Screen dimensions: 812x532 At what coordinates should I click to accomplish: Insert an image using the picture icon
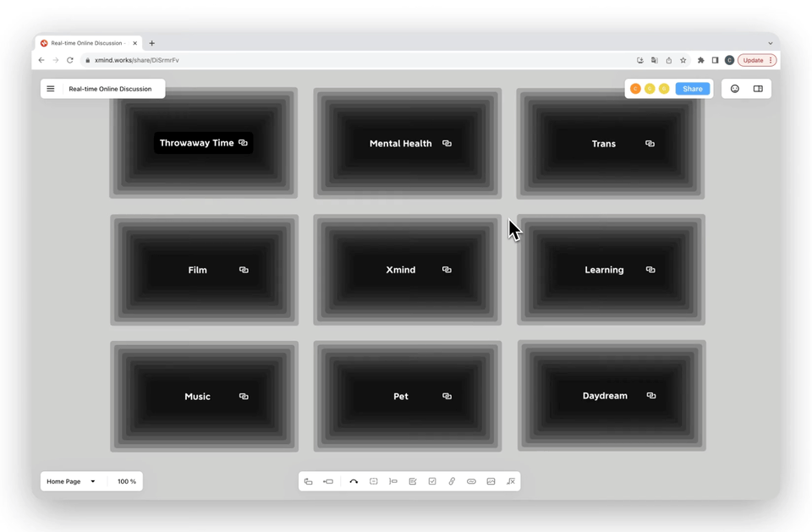click(491, 481)
